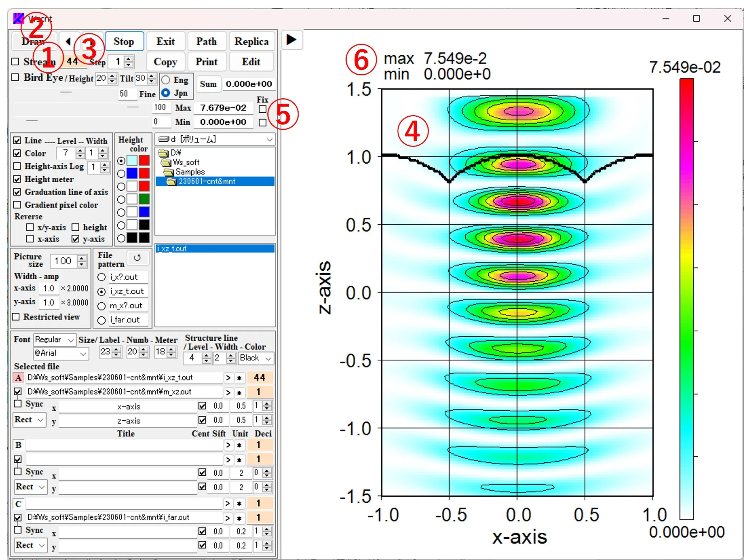Viewport: 744px width, 560px height.
Task: Click the previous frame left arrow button
Action: tap(69, 41)
